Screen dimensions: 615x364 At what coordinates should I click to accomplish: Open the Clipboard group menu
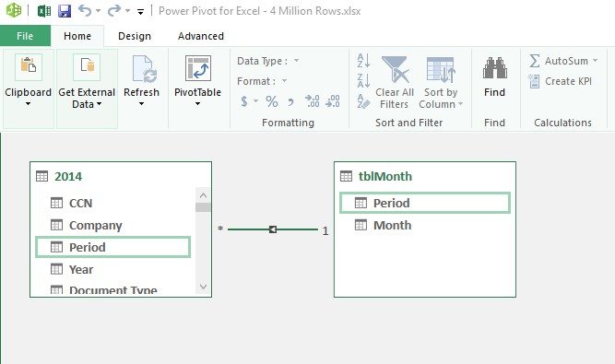pos(29,88)
